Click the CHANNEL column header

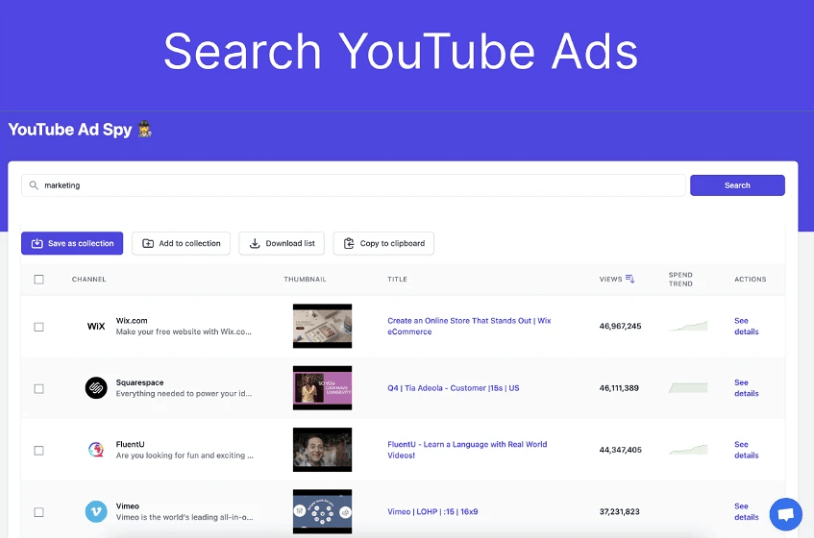click(89, 279)
